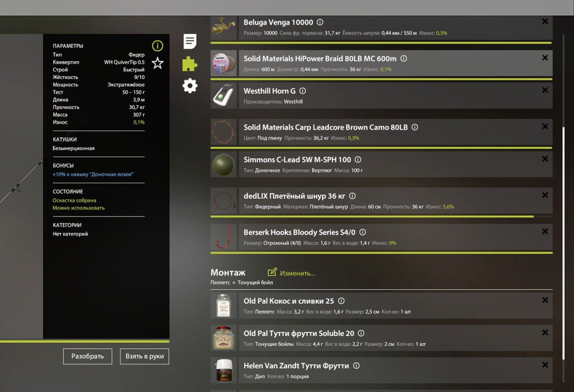Click the Взять в руки button

click(144, 357)
